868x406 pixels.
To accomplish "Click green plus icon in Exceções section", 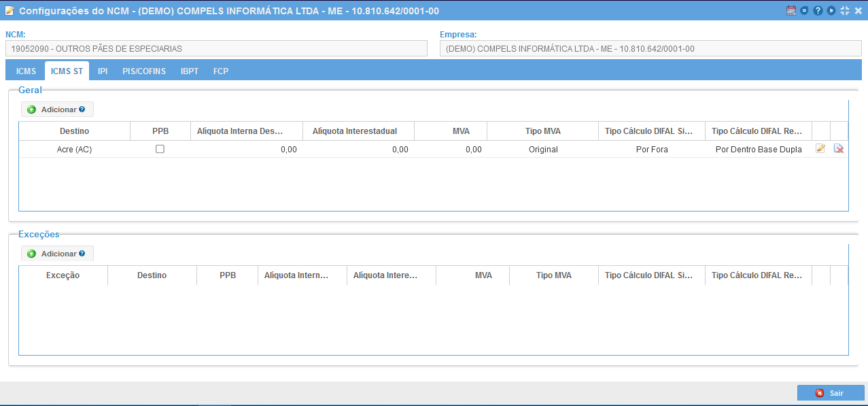I will pos(31,254).
